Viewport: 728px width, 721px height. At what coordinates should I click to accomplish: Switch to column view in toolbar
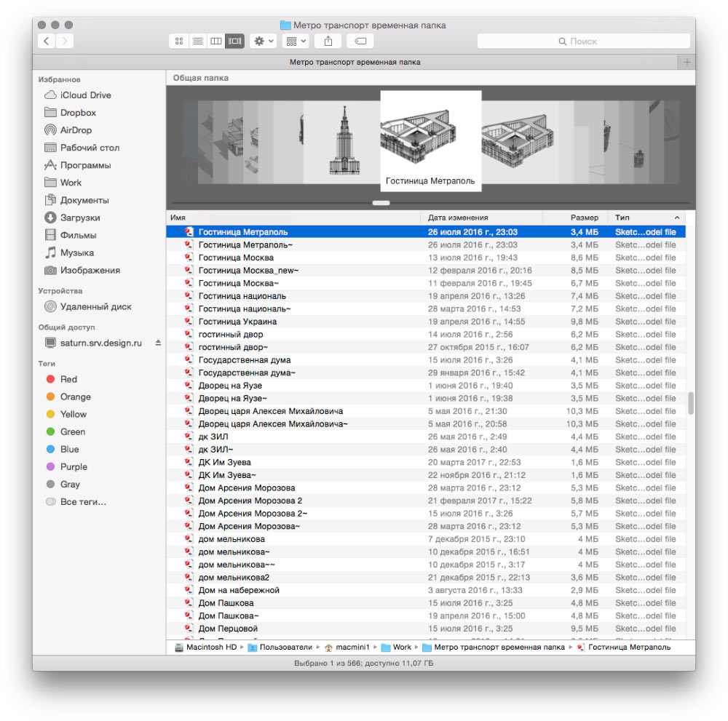click(x=216, y=41)
